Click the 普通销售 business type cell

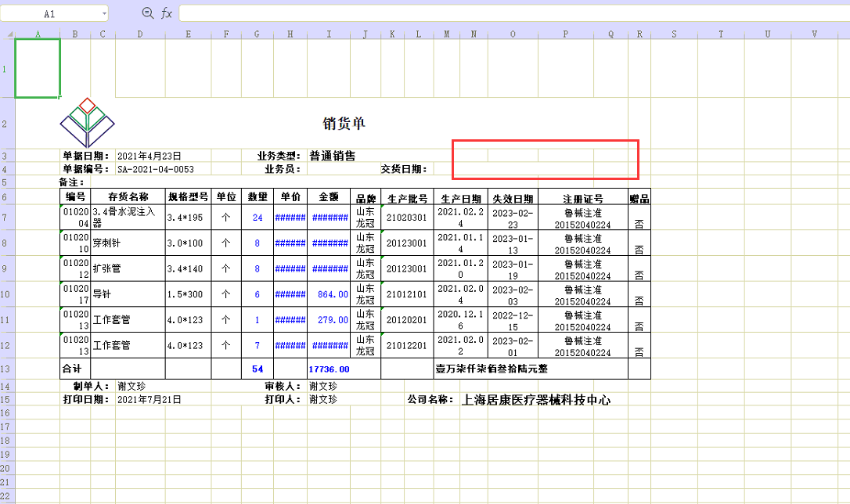[333, 156]
